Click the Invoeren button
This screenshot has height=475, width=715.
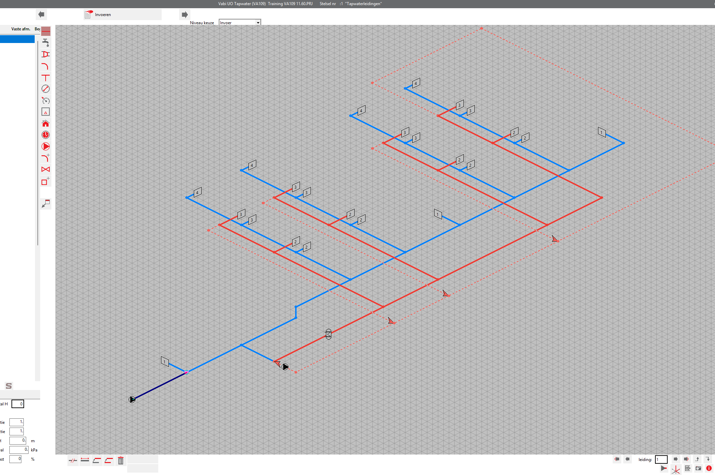[122, 15]
